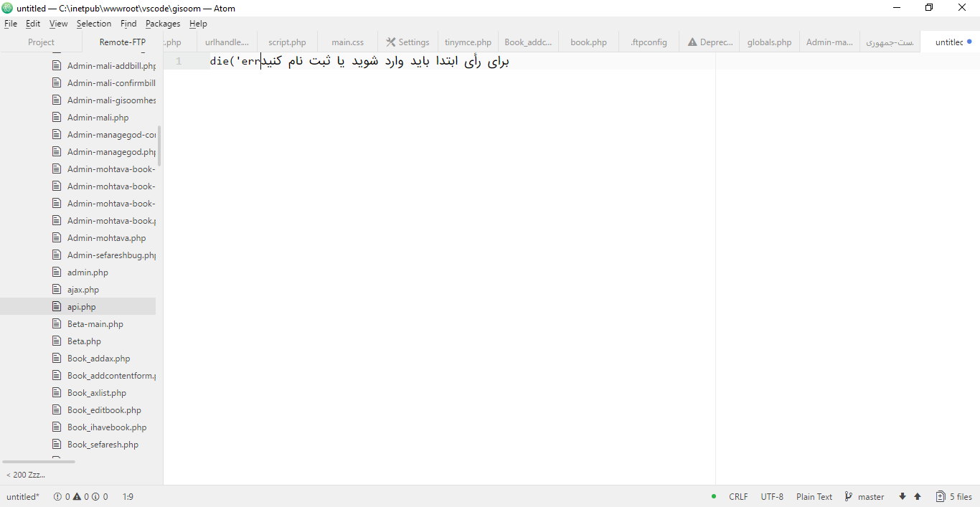Image resolution: width=980 pixels, height=507 pixels.
Task: Click the untitled* file name in status bar
Action: (23, 496)
